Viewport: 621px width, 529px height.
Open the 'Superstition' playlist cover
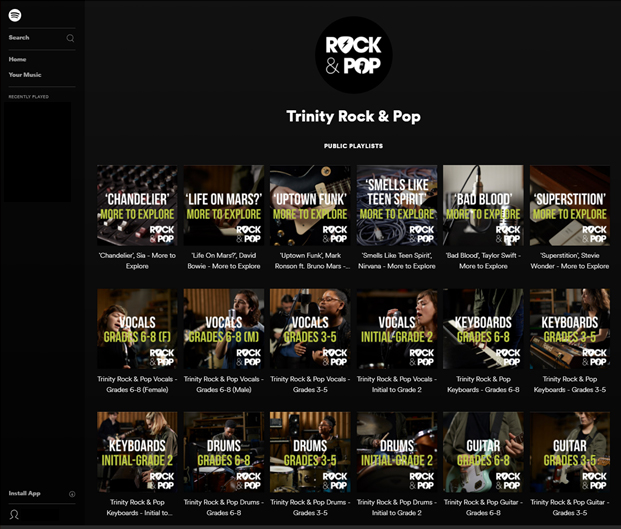570,206
